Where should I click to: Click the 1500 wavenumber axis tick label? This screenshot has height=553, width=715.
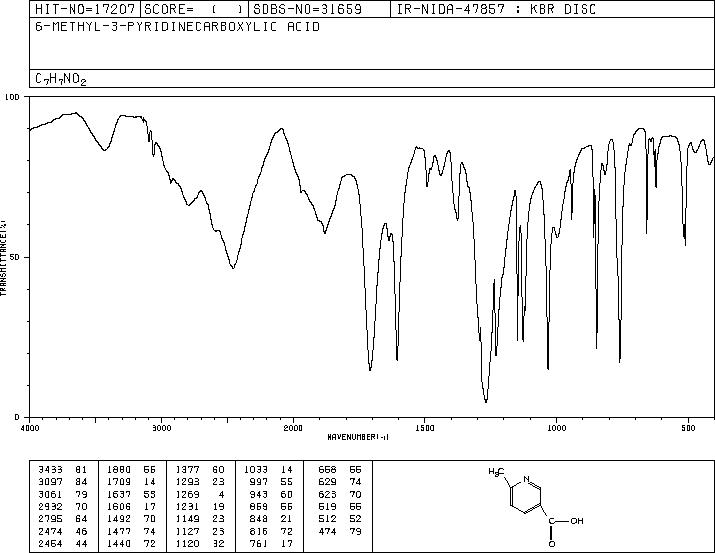[x=425, y=428]
